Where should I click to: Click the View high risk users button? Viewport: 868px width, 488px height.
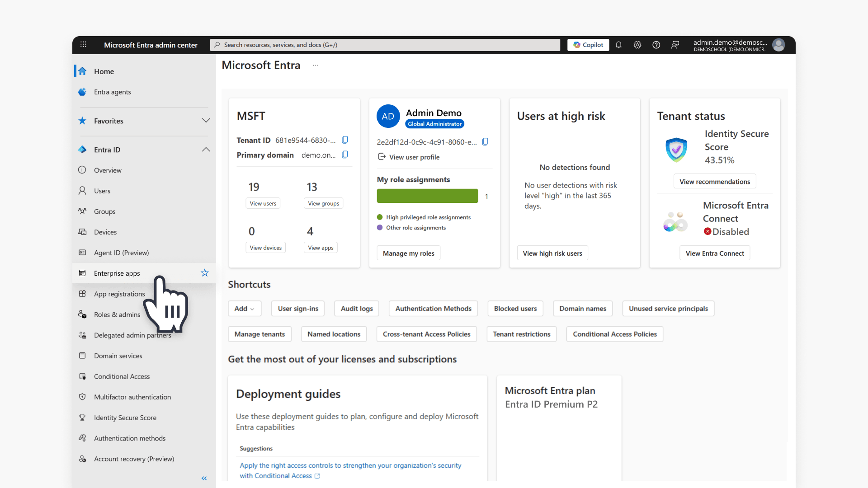[552, 253]
